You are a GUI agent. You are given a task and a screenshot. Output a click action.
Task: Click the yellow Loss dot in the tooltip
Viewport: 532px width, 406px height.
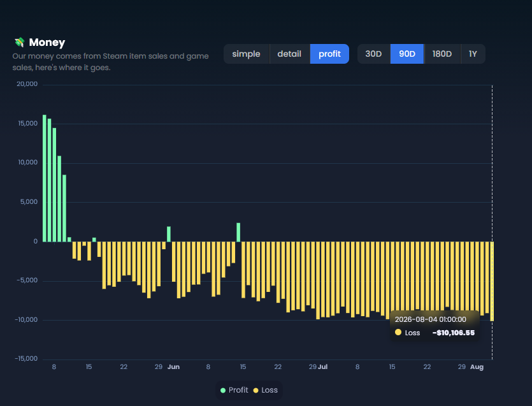[398, 332]
